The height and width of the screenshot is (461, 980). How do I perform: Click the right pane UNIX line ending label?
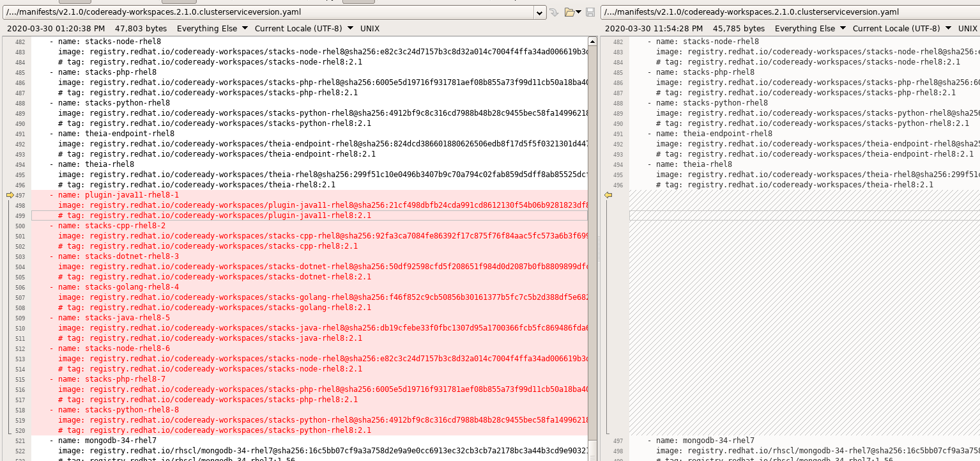point(967,29)
